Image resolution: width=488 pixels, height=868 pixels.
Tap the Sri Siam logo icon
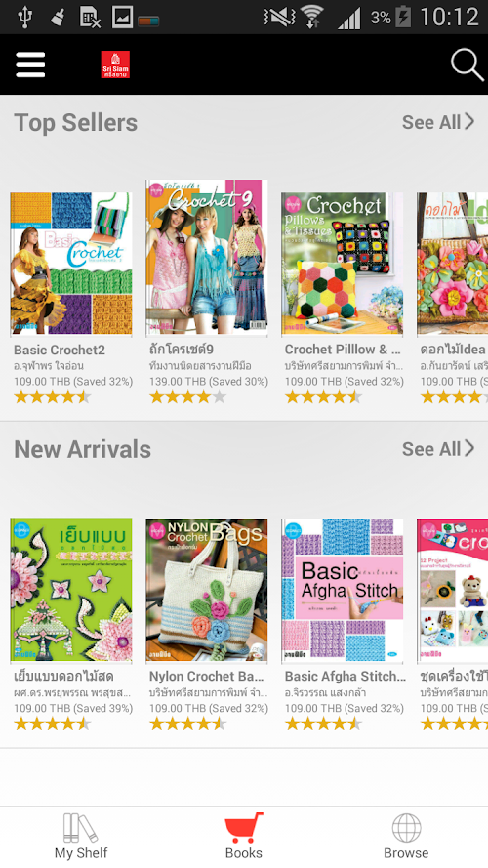pos(115,64)
